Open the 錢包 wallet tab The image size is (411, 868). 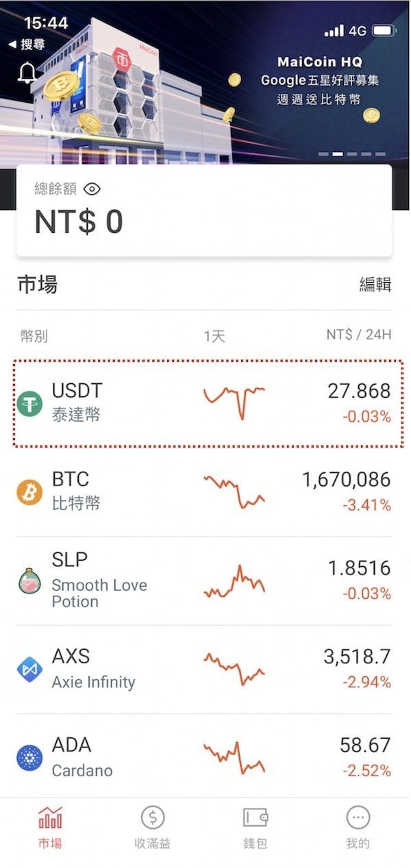pyautogui.click(x=255, y=828)
